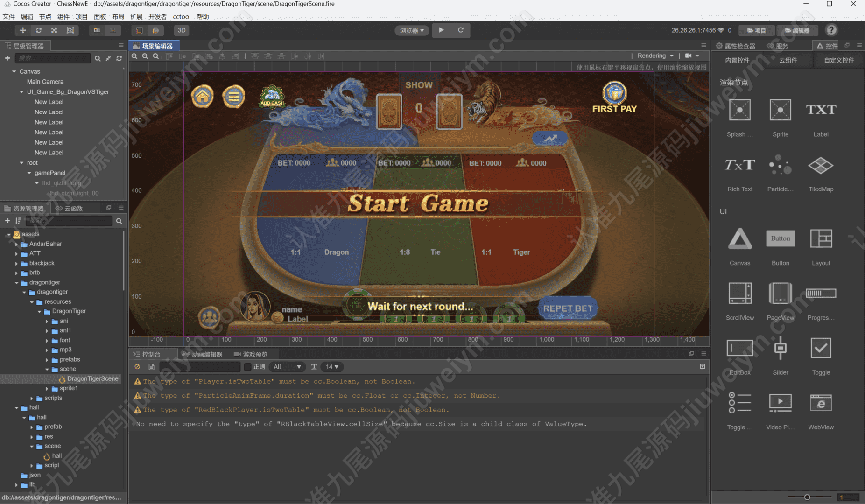Viewport: 865px width, 504px height.
Task: Switch to custom controls tab
Action: 839,60
